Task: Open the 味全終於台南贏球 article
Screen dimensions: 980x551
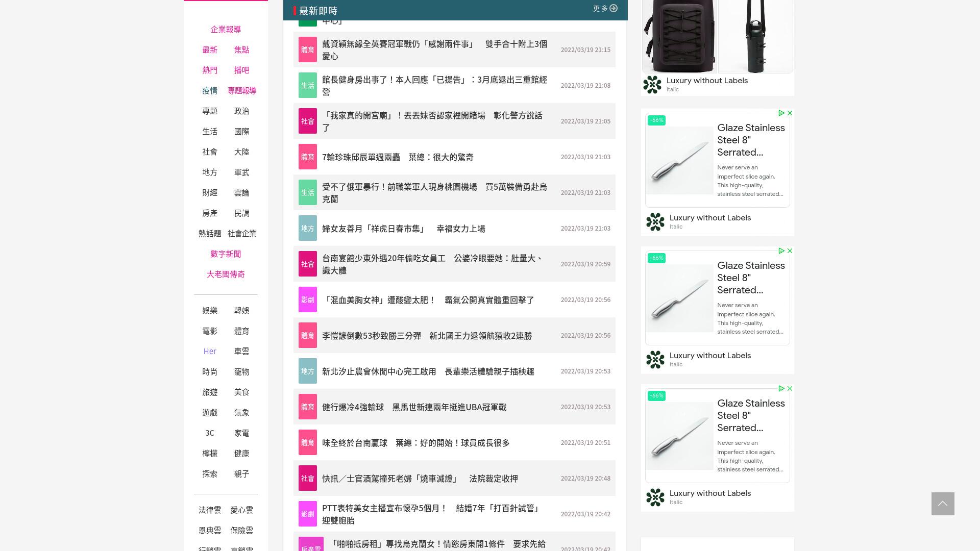Action: [x=416, y=443]
